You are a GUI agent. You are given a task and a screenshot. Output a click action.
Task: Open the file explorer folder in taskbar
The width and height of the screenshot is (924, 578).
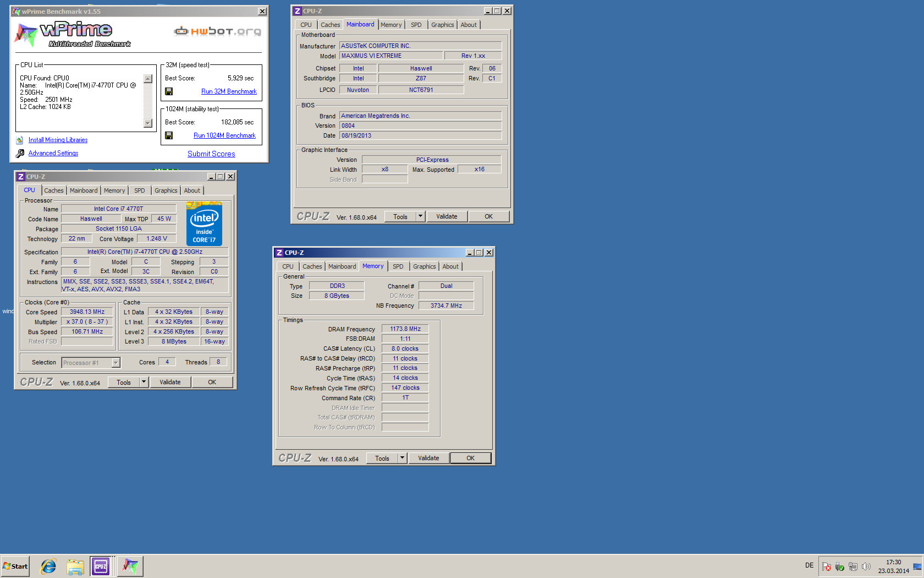coord(75,566)
